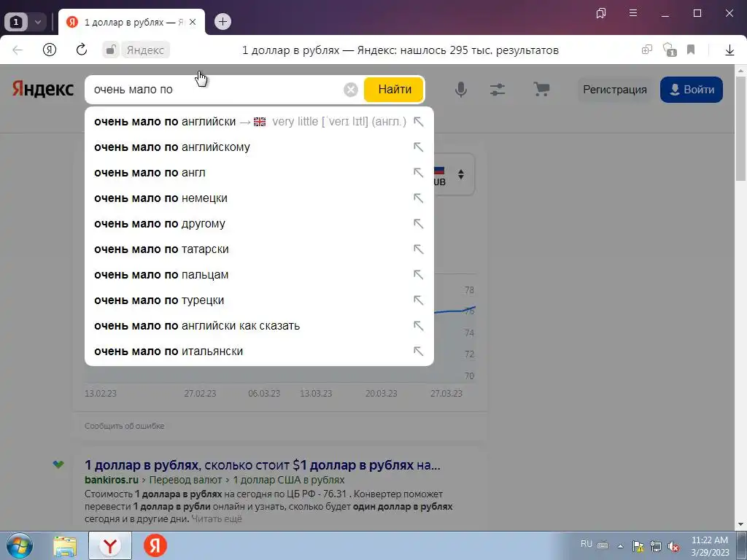Open the extensions icon with badge 1
The image size is (747, 560).
click(x=670, y=50)
